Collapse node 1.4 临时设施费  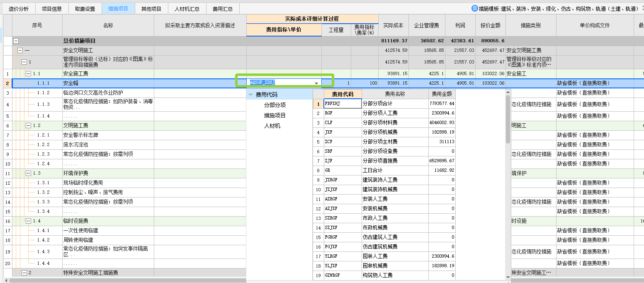[x=28, y=221]
